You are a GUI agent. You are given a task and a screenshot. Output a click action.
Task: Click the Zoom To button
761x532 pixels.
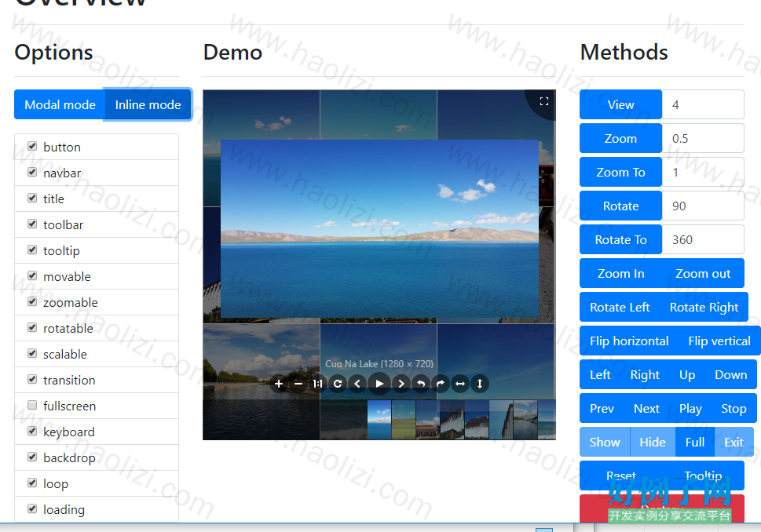620,172
